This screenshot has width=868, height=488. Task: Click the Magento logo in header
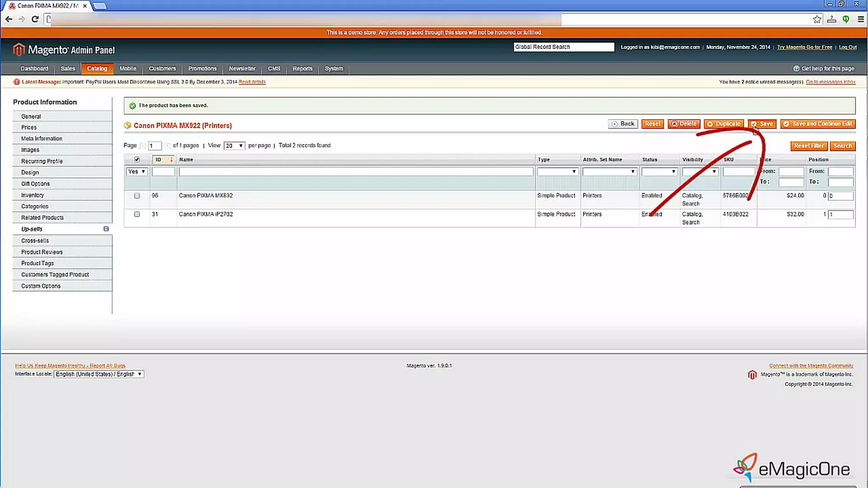coord(19,50)
